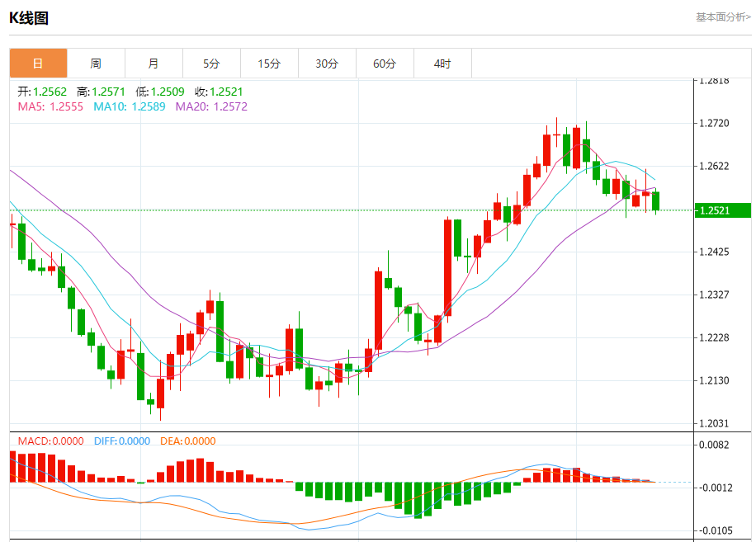Screen dimensions: 756x542
Task: Click the DIFF:0.0000 indicator label
Action: click(x=122, y=441)
